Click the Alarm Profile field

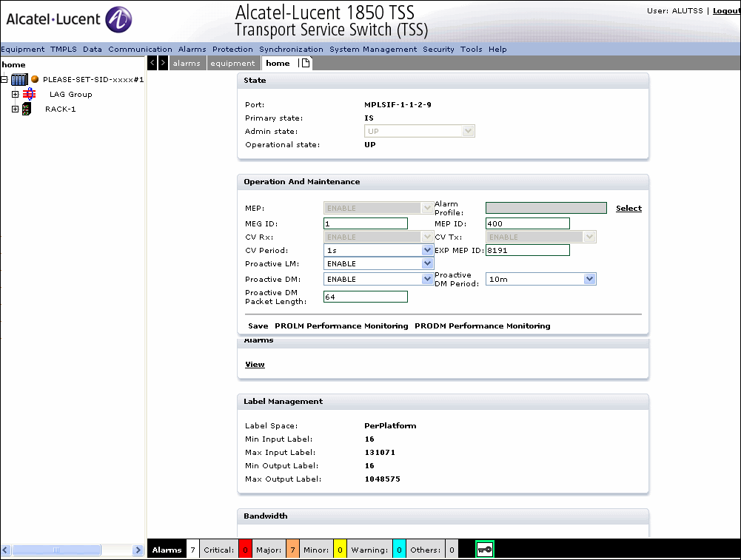[x=546, y=208]
